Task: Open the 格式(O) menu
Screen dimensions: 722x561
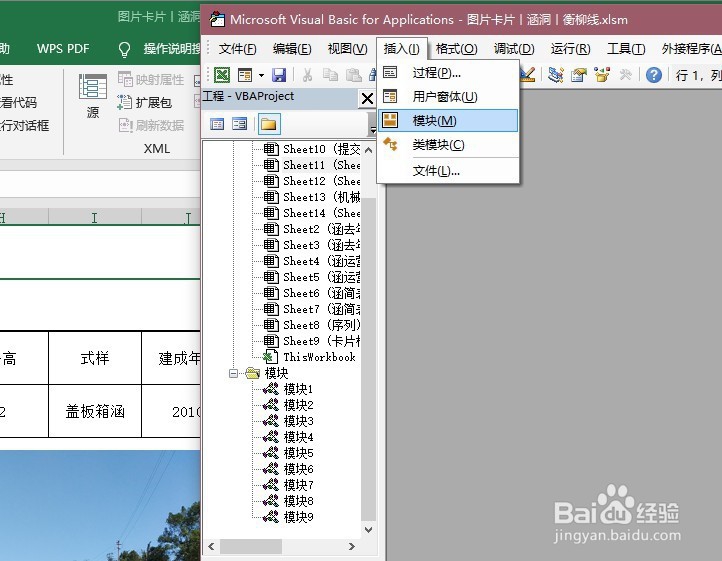Action: click(456, 48)
